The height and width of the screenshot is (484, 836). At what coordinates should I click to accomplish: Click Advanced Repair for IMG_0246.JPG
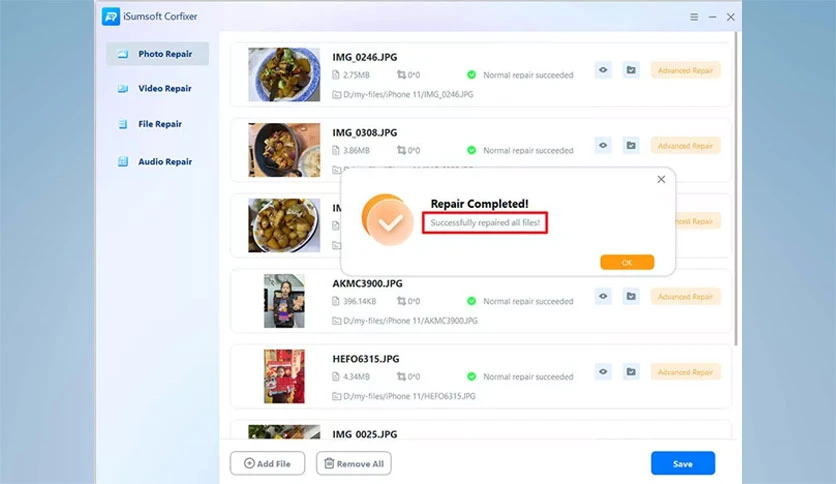(685, 70)
